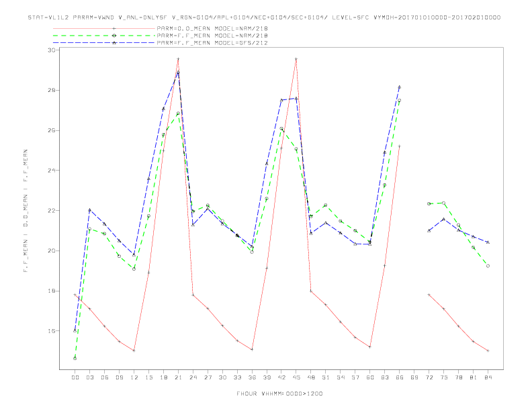Screen dimensions: 532x411
Task: Click the 16 tick on the vertical axis
Action: coord(52,331)
